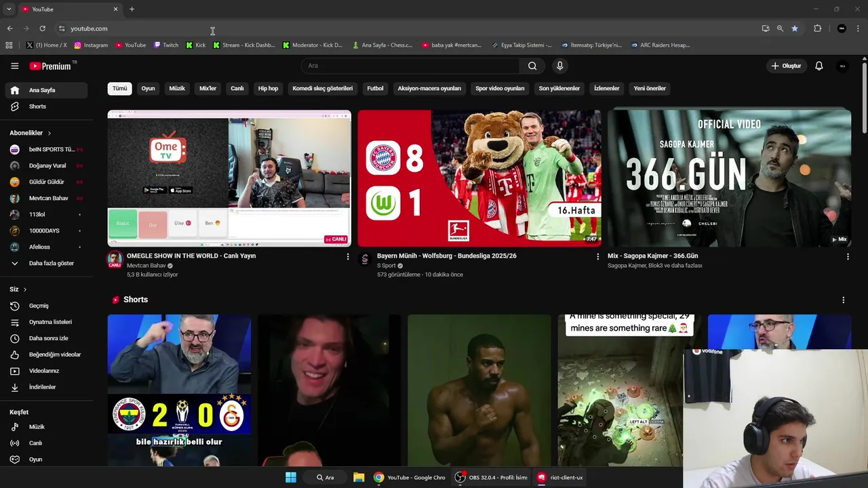The width and height of the screenshot is (868, 488).
Task: Open Chrome tab search dropdown arrow
Action: (9, 9)
